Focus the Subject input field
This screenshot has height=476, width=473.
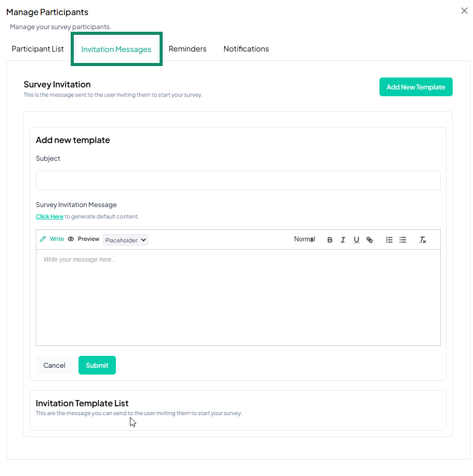tap(238, 181)
